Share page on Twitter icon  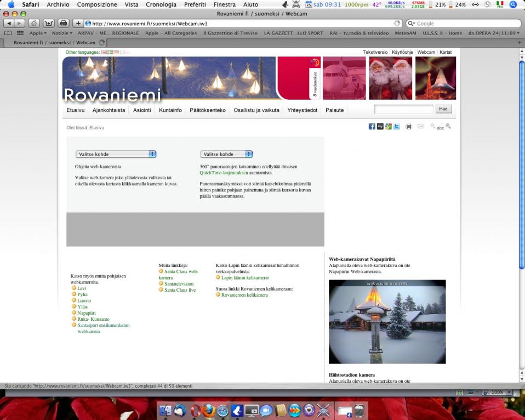(x=397, y=126)
